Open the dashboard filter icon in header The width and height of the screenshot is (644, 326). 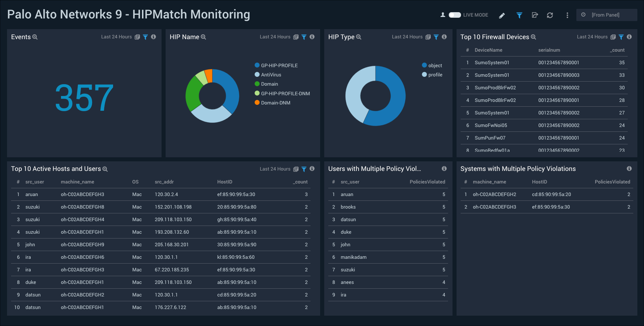[x=519, y=15]
